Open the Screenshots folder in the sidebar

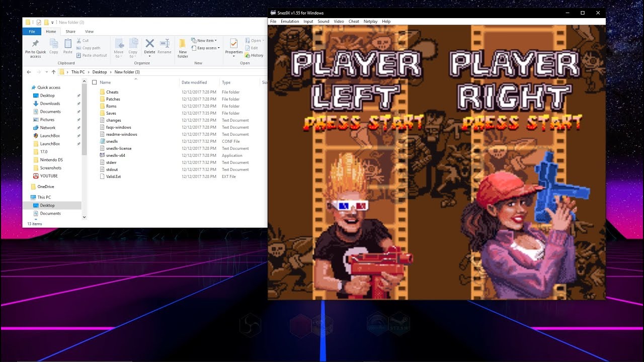47,168
